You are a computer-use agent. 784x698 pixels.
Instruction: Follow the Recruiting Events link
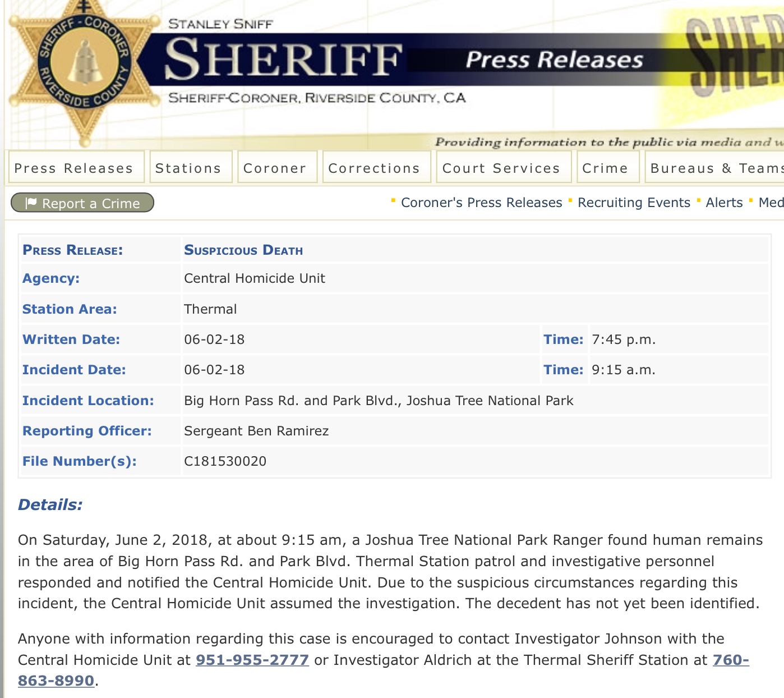[634, 203]
